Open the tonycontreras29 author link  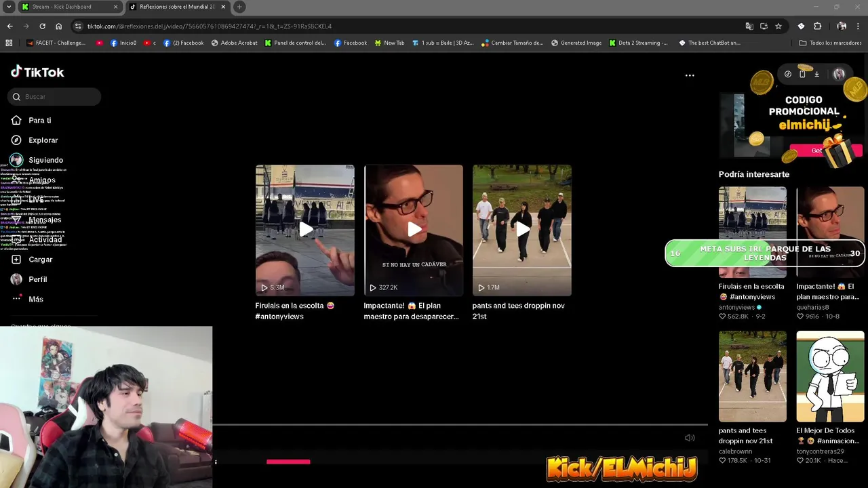[821, 451]
